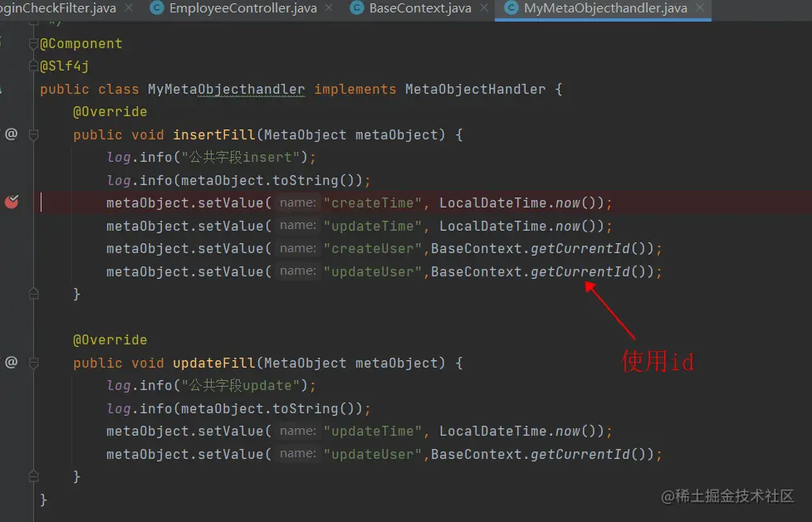812x522 pixels.
Task: Open the LoginCheckFilter.java tab
Action: 58,8
